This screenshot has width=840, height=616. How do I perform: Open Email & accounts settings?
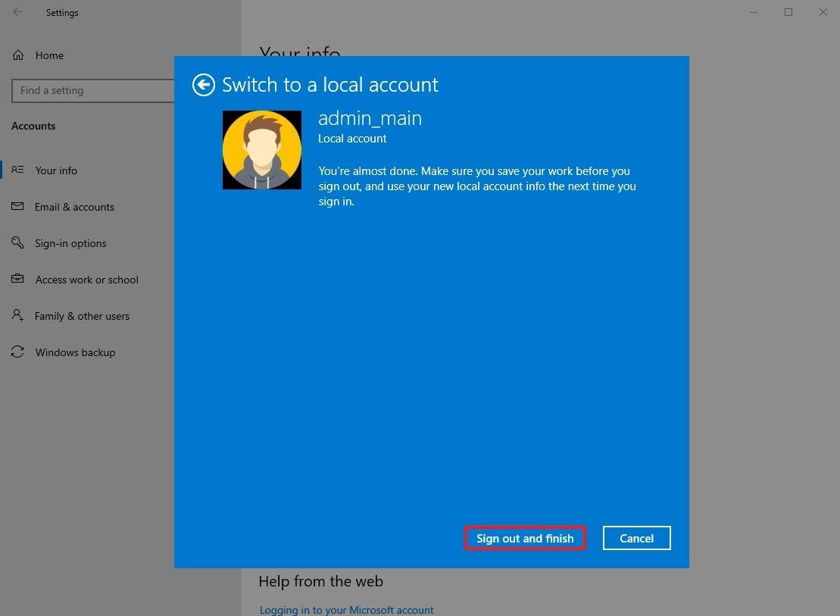[74, 207]
